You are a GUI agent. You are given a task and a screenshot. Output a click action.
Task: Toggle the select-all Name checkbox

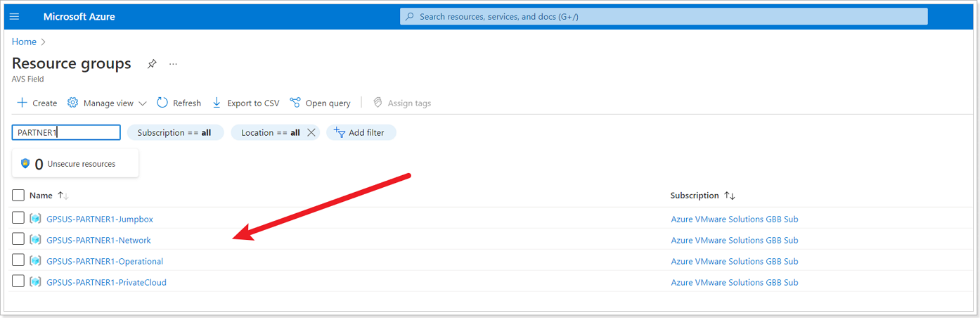[x=18, y=195]
